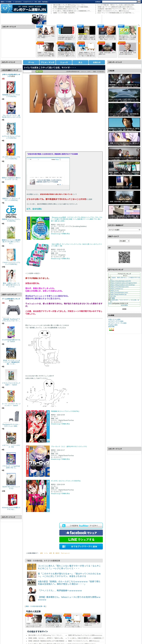Click the RSS link in top bar
142x644 pixels.
(36, 2)
